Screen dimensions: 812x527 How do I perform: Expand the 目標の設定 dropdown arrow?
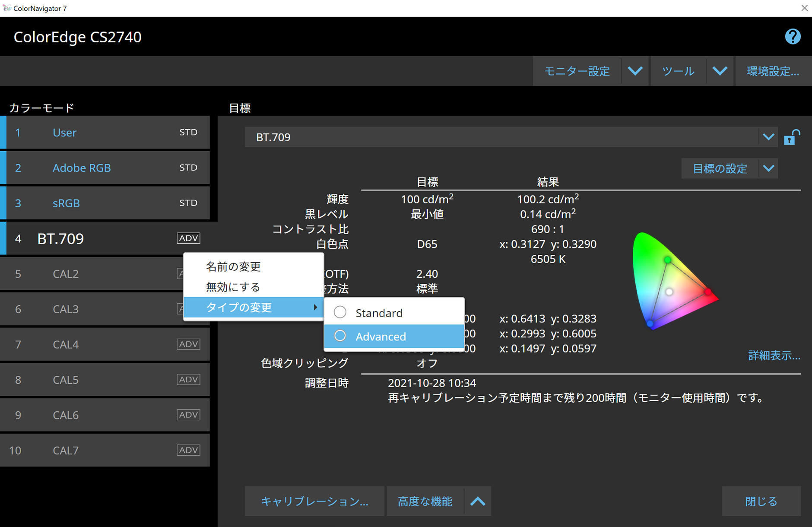[x=768, y=168]
